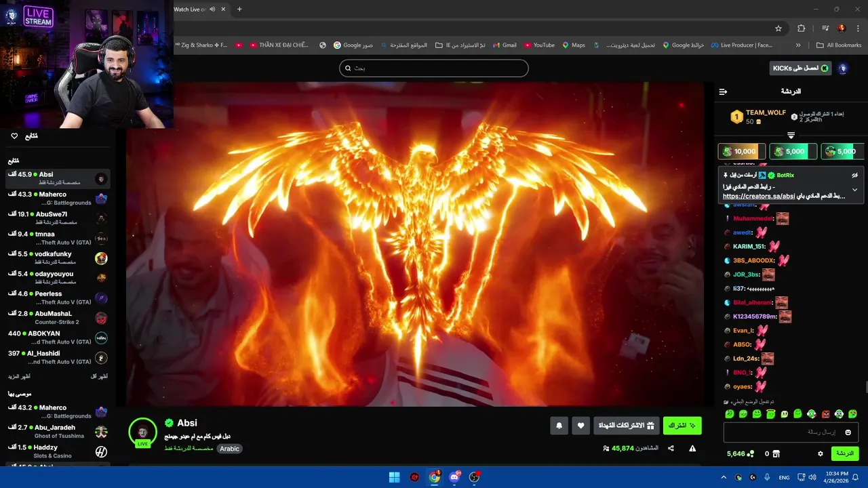Click the 10,000 gold kicks gift card

coord(742,151)
